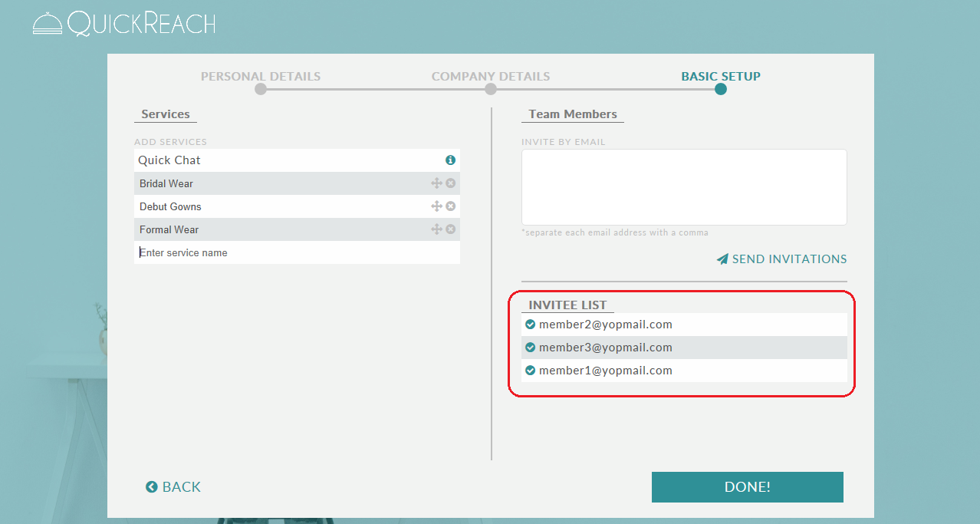Click Send Invitations
This screenshot has height=524, width=980.
pos(782,259)
